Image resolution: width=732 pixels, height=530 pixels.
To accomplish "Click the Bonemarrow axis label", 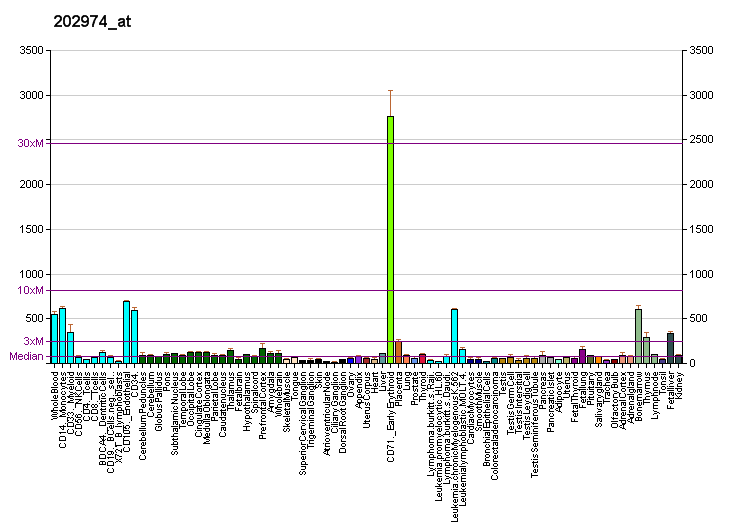I will tap(638, 396).
